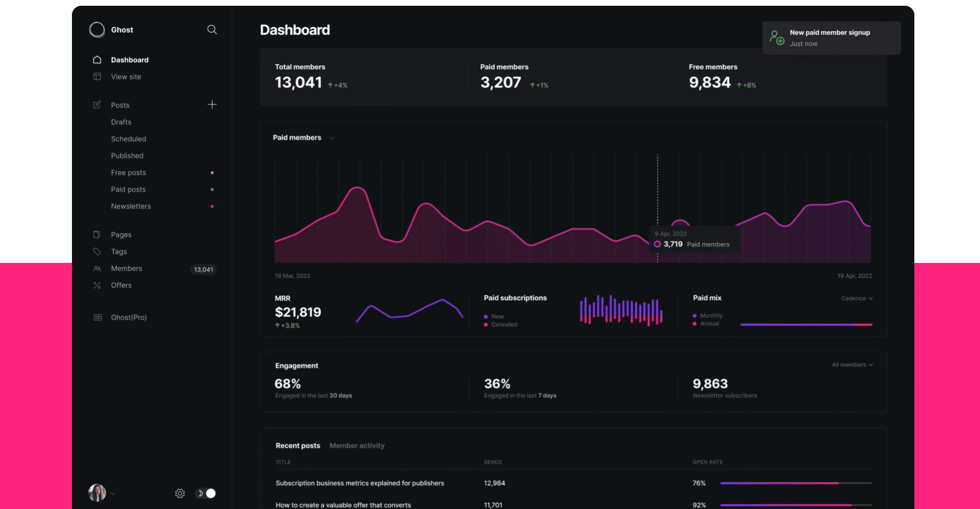Click the 9,863 newsletter subscribers value

pyautogui.click(x=710, y=384)
